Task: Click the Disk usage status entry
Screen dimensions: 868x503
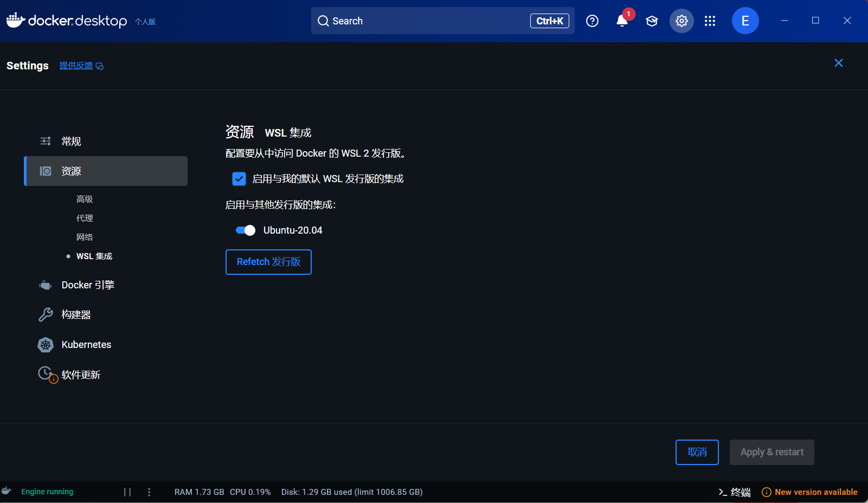Action: coord(352,492)
